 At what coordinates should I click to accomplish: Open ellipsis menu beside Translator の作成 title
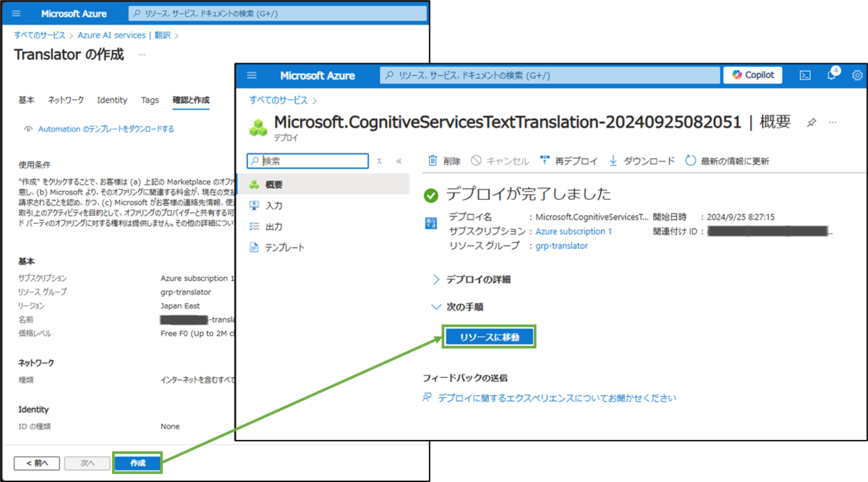click(x=142, y=55)
